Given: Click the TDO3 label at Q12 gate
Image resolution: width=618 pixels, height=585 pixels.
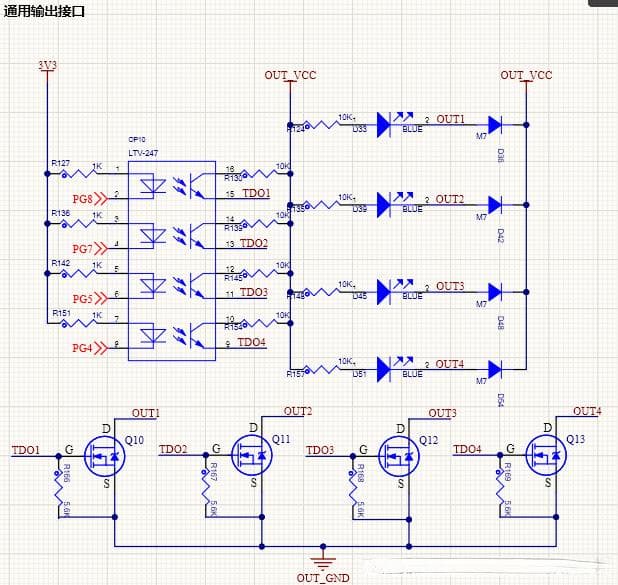Looking at the screenshot, I should click(x=320, y=450).
